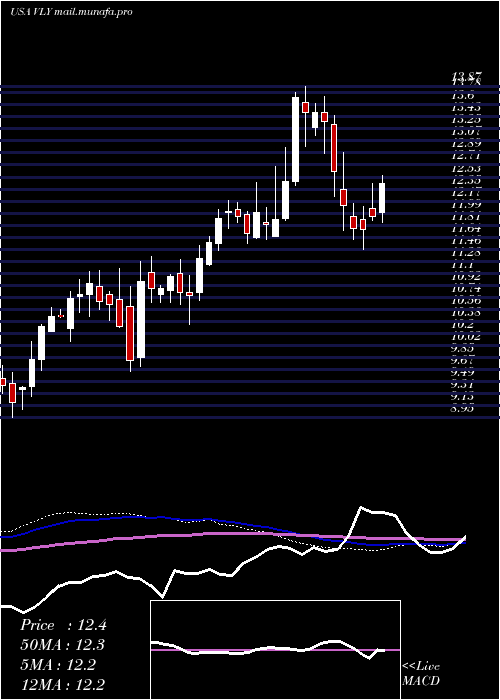
Task: Click the 10.92 price axis label
Action: tap(465, 277)
